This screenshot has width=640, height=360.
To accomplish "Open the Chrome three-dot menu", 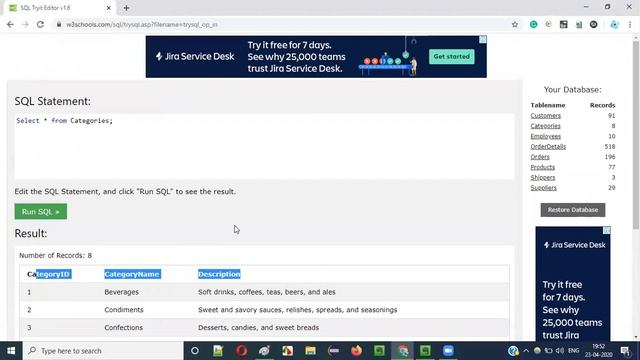I will (x=630, y=24).
